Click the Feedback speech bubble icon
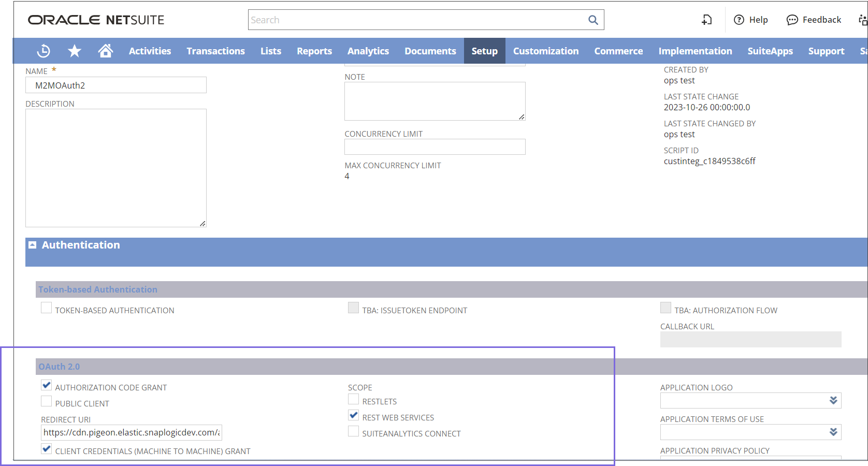 (792, 20)
